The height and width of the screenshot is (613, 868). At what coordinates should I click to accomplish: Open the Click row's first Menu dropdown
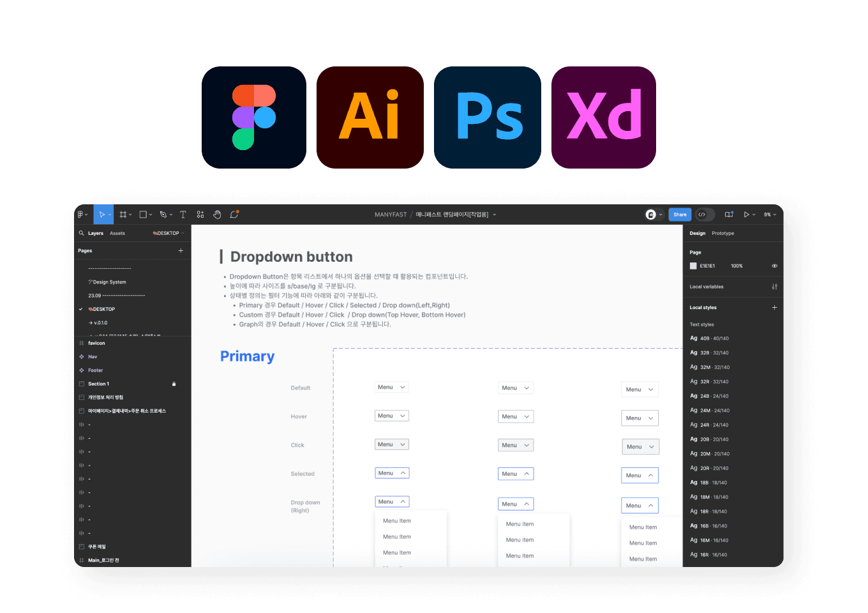[391, 444]
